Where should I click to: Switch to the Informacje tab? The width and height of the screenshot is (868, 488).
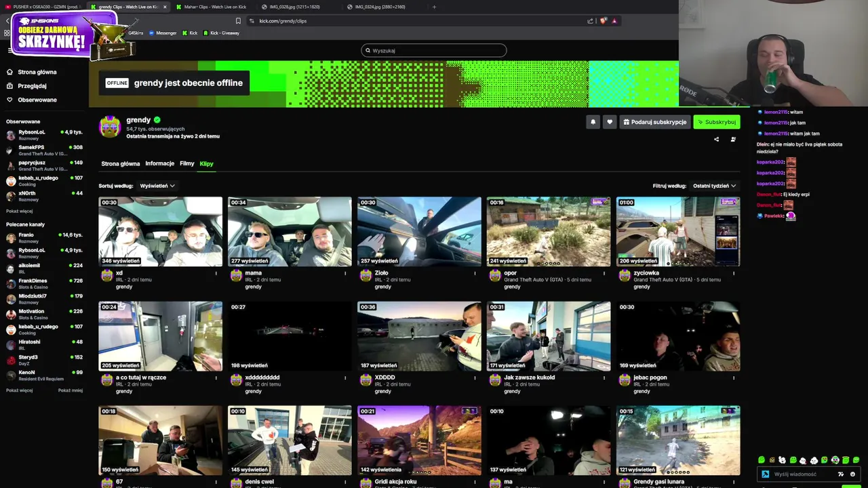pyautogui.click(x=159, y=163)
